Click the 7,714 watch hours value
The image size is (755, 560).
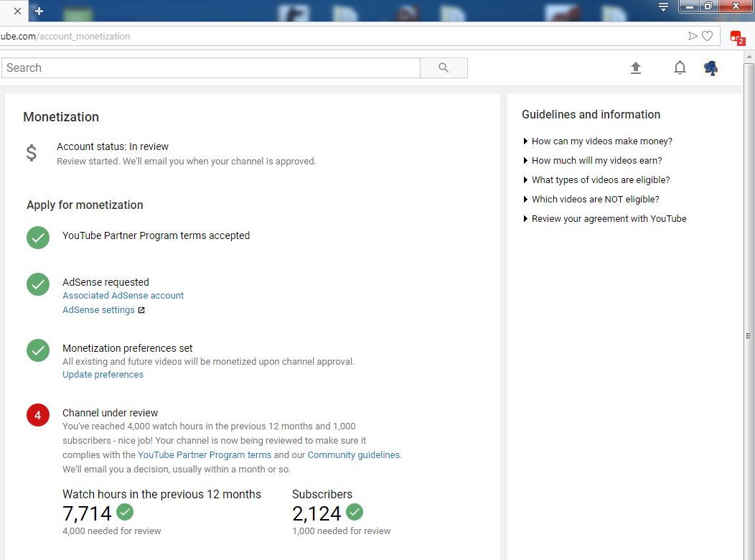coord(87,514)
